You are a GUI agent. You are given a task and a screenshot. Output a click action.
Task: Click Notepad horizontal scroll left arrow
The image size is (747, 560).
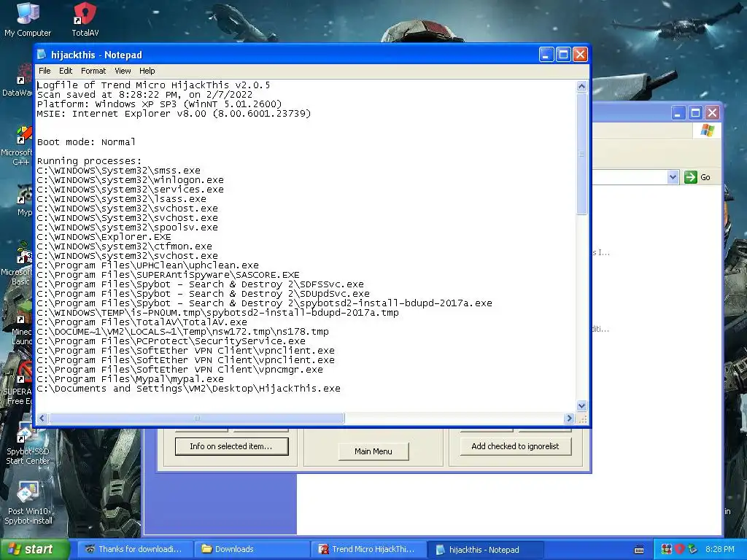(42, 418)
